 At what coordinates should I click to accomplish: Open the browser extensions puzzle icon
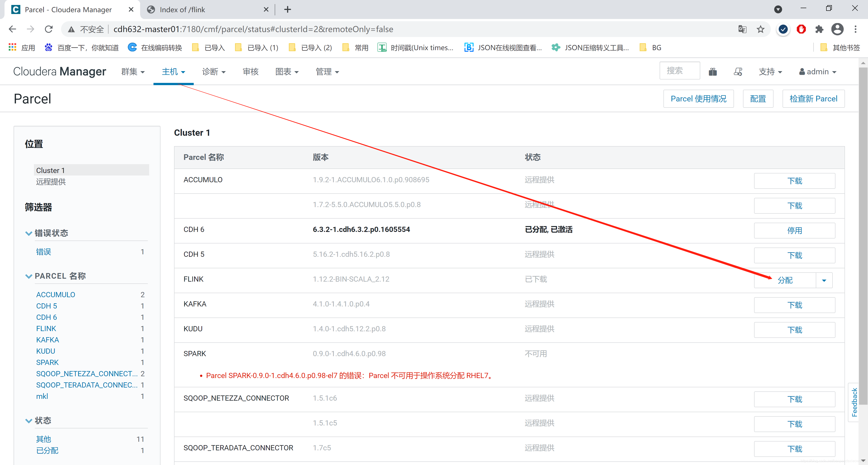click(819, 29)
